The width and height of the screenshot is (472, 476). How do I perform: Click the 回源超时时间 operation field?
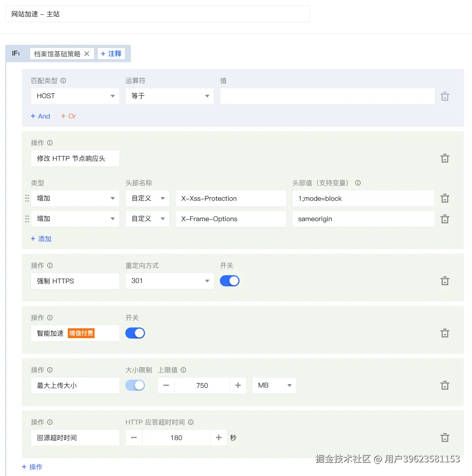point(75,437)
